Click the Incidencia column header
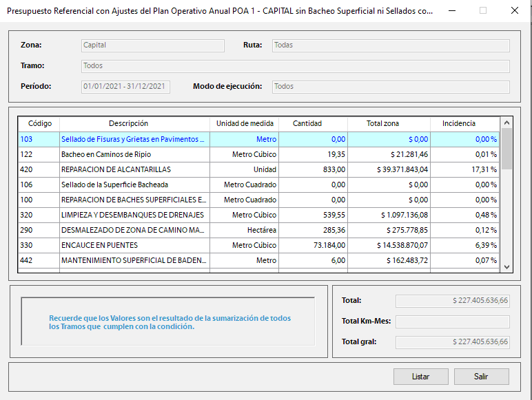 click(x=458, y=123)
